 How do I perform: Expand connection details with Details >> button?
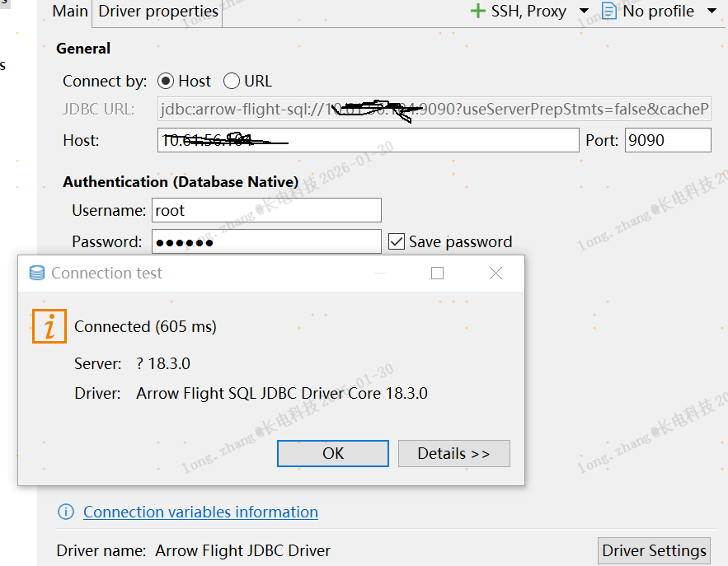click(x=453, y=453)
